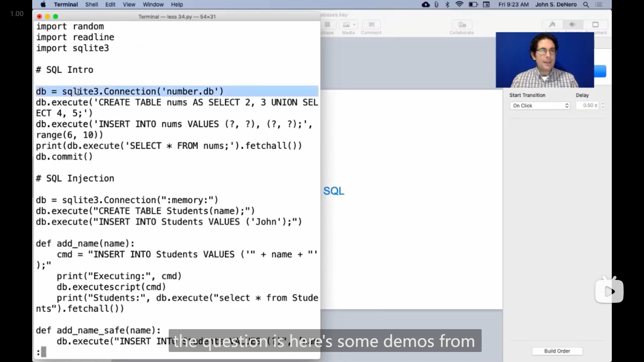Expand the Start Transition On Click dropdown
Viewport: 644px width, 362px height.
(x=540, y=106)
